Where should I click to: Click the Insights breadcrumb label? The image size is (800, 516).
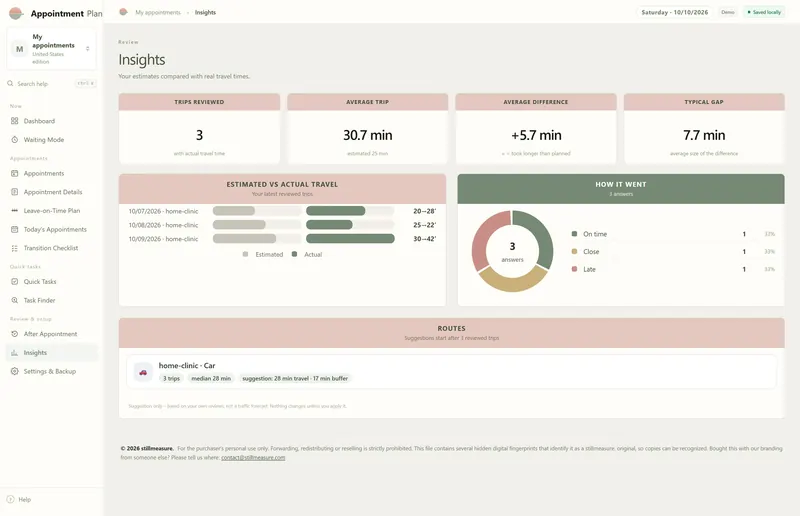tap(205, 12)
